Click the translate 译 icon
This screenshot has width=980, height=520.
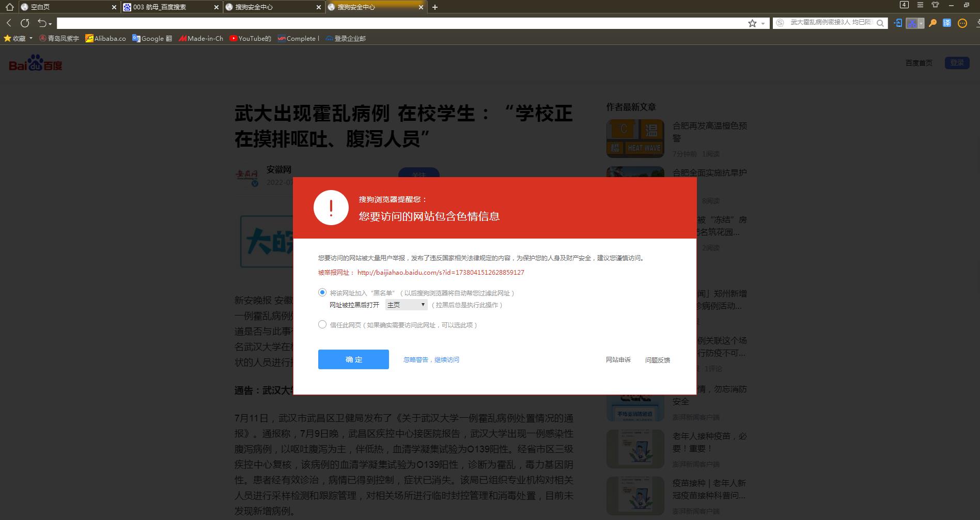(x=946, y=23)
